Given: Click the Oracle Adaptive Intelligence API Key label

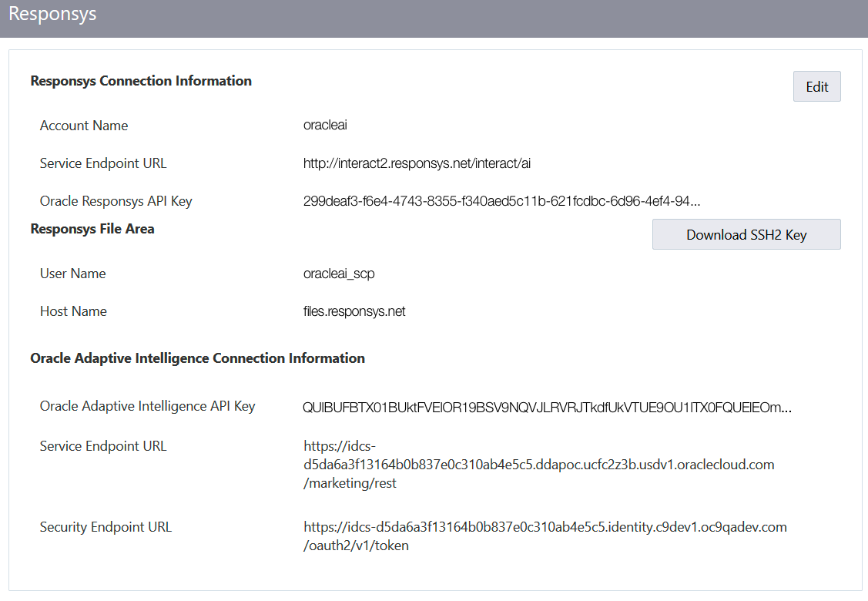Looking at the screenshot, I should (x=147, y=406).
